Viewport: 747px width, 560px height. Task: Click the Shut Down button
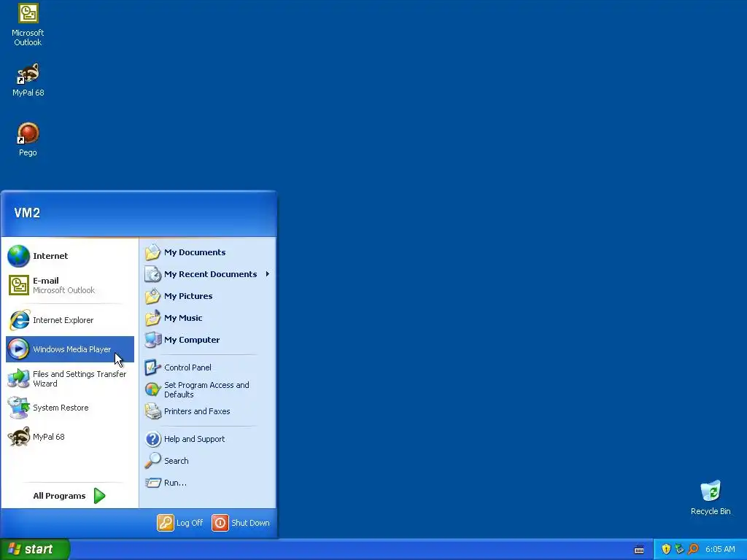(x=241, y=523)
